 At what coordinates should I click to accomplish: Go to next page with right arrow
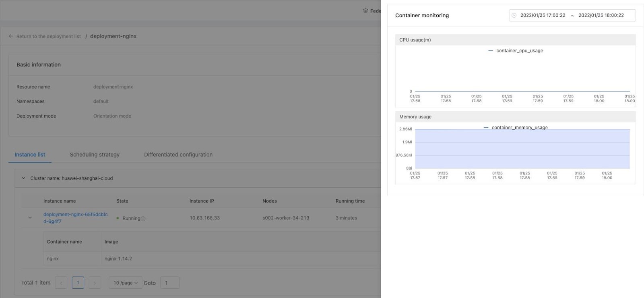click(x=95, y=283)
